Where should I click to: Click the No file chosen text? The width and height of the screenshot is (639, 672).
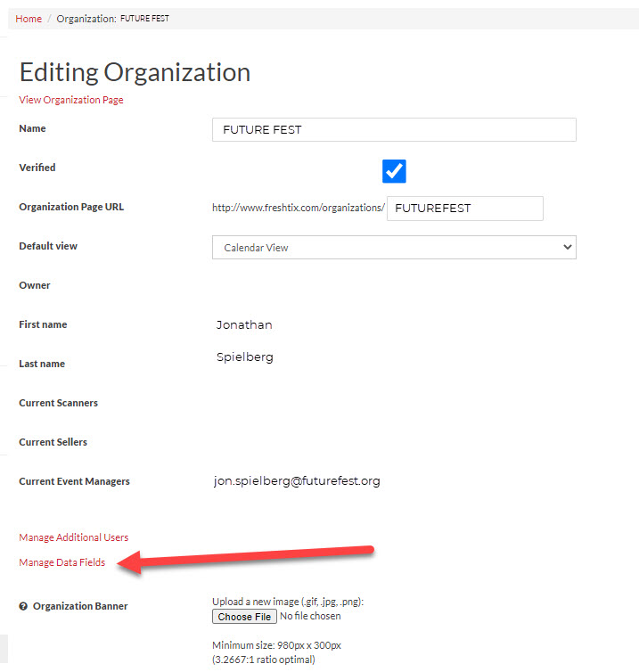point(310,616)
